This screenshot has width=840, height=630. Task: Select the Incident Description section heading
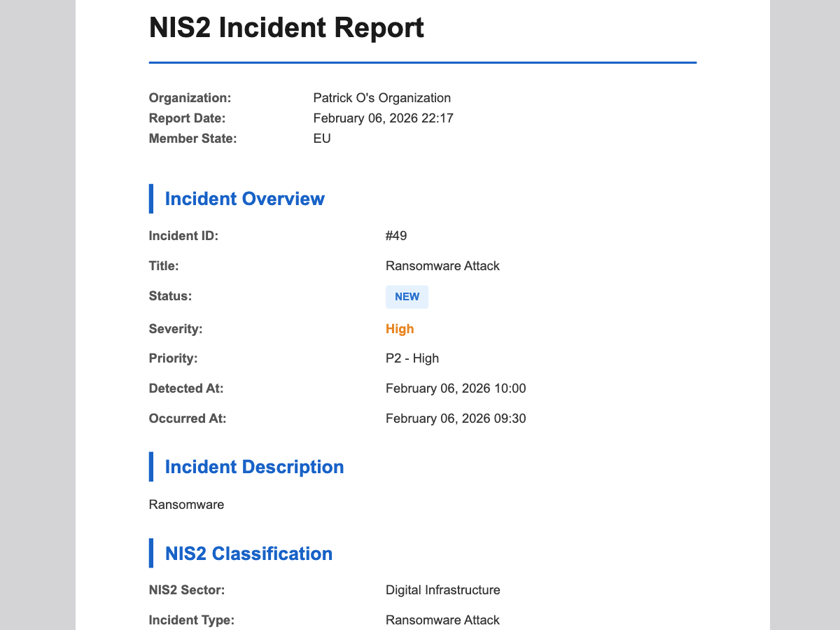point(254,467)
